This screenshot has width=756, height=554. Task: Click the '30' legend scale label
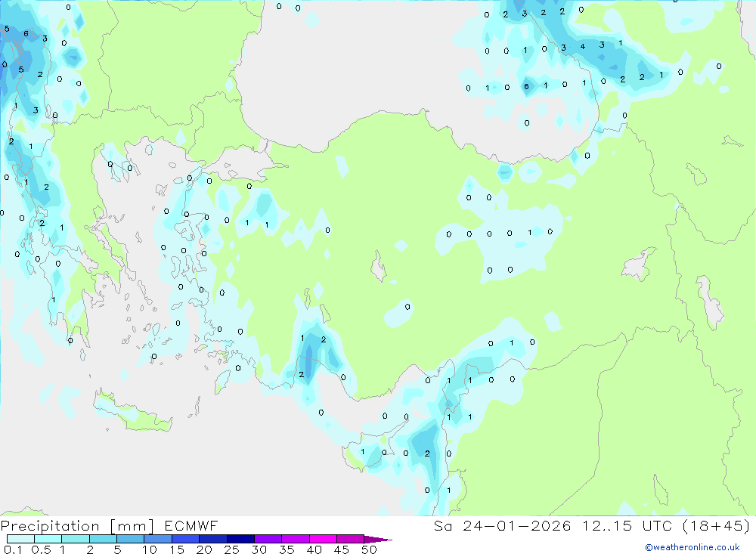(x=259, y=549)
